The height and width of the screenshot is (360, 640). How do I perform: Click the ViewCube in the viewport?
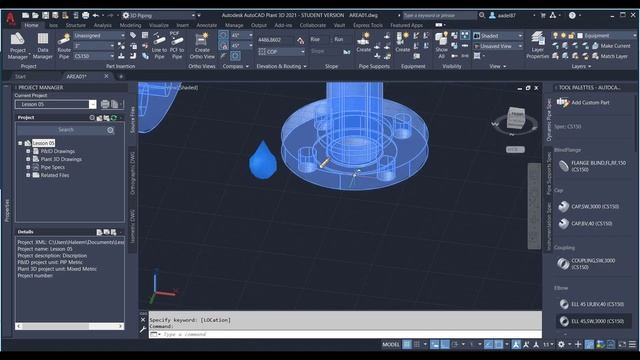click(x=516, y=118)
